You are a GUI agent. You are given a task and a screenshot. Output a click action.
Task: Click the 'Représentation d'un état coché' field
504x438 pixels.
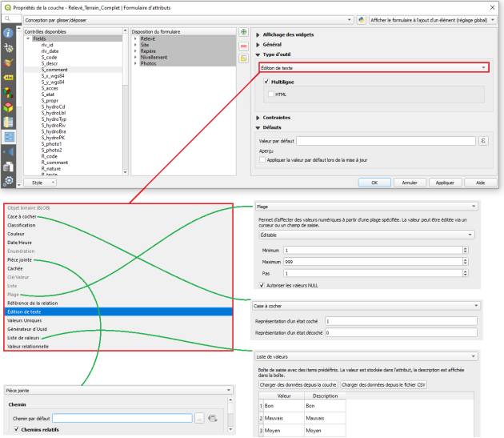(x=401, y=321)
